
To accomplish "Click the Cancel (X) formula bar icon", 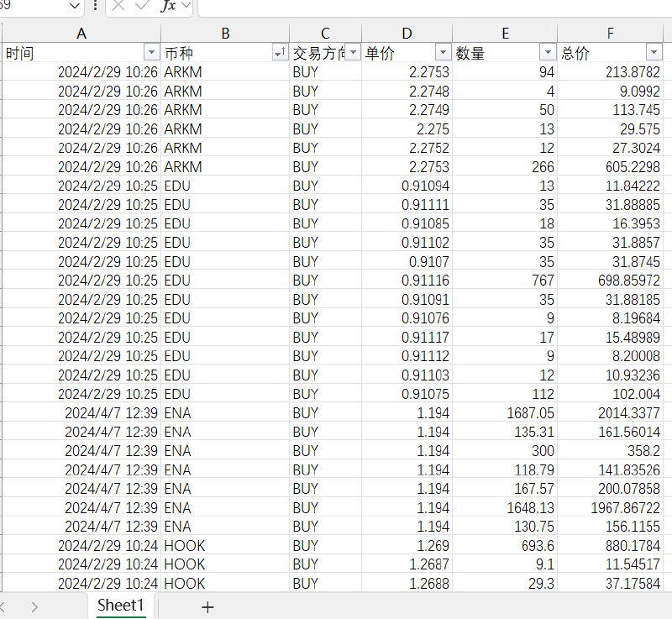I will click(118, 6).
